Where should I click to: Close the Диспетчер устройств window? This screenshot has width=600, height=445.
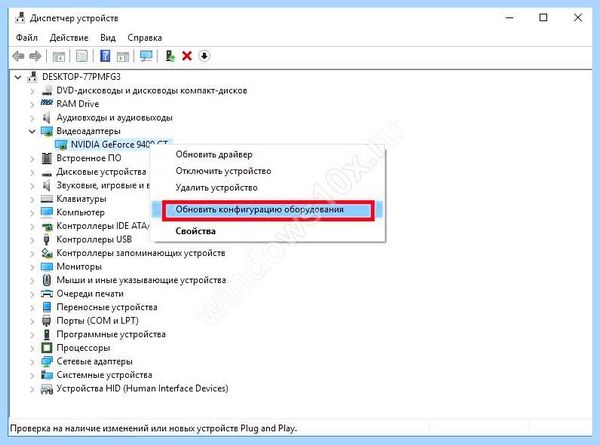point(578,18)
